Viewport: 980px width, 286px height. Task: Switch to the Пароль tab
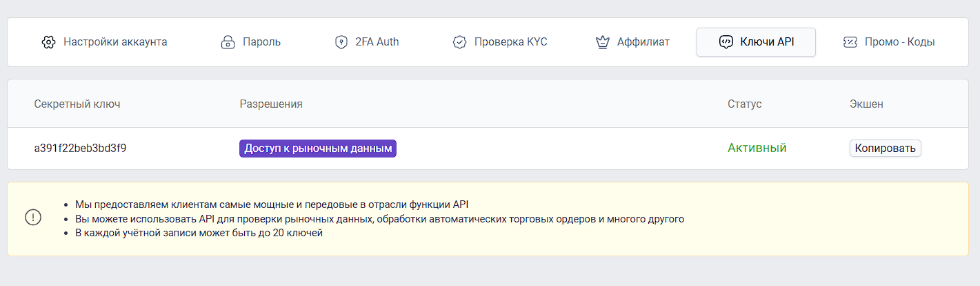click(x=261, y=42)
